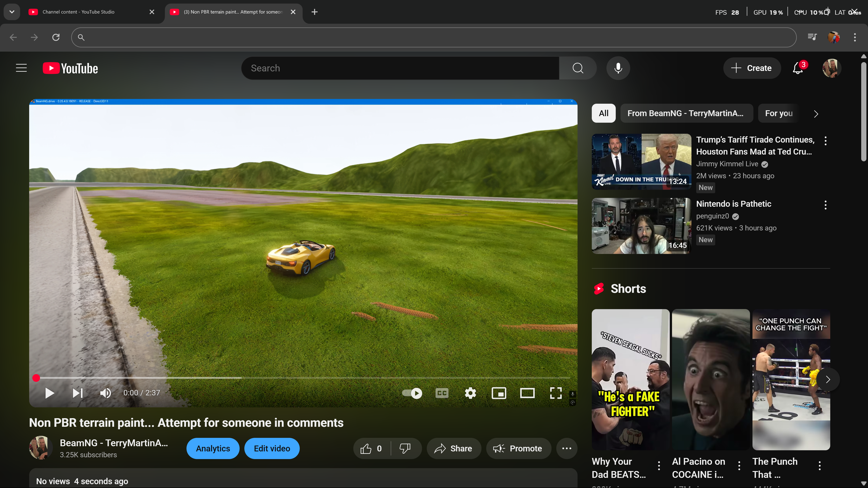Open options for The Punch That short

(819, 465)
